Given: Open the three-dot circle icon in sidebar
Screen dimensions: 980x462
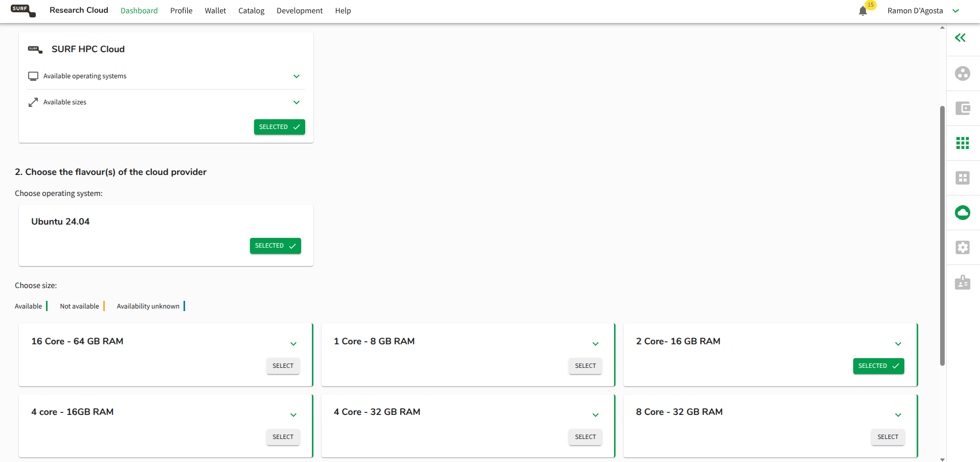Looking at the screenshot, I should tap(963, 74).
